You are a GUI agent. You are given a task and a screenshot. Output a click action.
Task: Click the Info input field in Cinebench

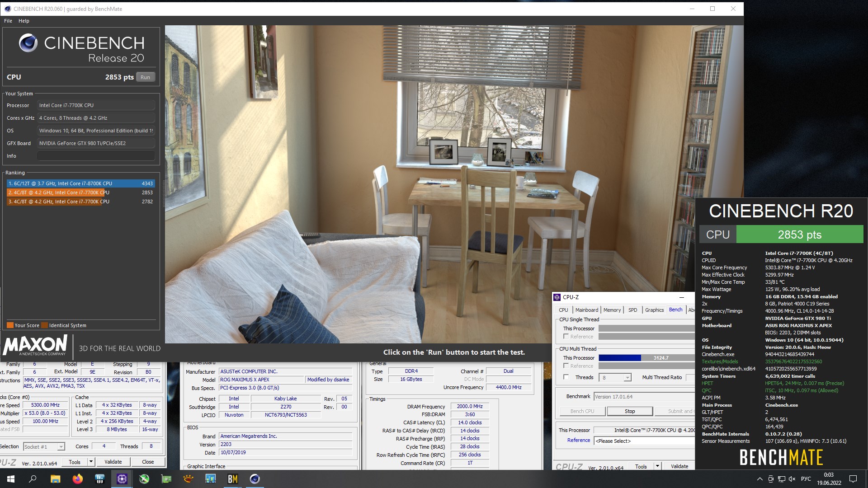(96, 156)
